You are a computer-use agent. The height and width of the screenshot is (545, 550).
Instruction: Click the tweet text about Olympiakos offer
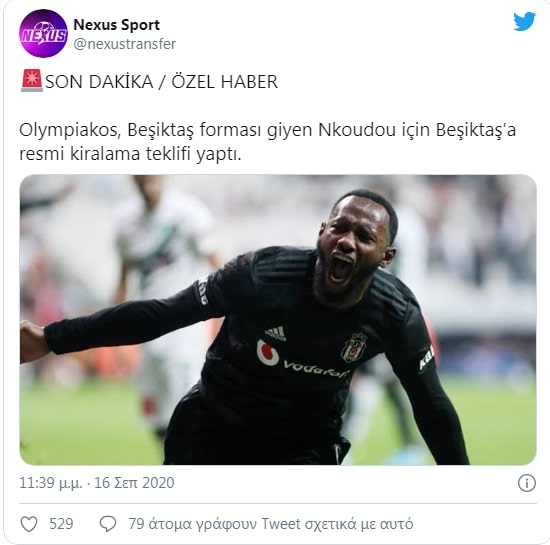click(x=267, y=142)
